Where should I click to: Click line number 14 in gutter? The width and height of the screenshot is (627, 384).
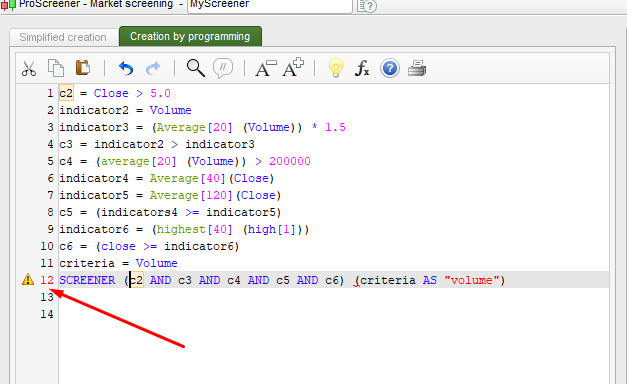(x=47, y=314)
